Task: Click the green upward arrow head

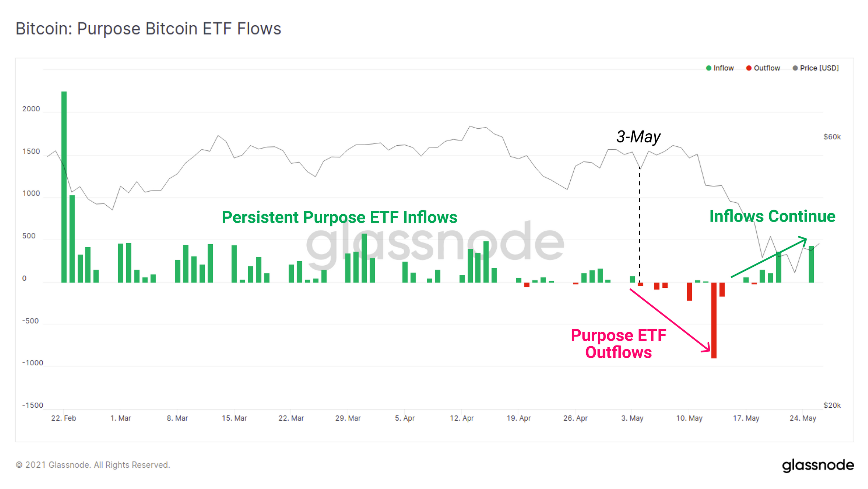Action: coord(804,239)
